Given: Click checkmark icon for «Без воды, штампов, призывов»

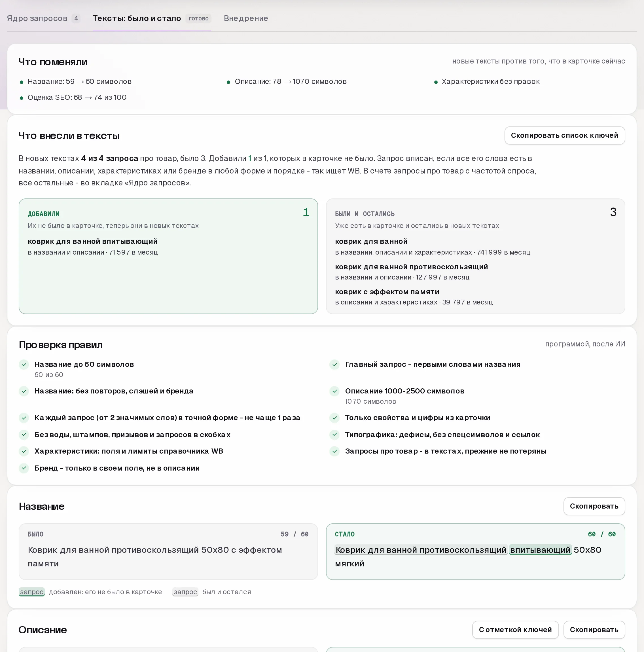Looking at the screenshot, I should click(x=24, y=434).
